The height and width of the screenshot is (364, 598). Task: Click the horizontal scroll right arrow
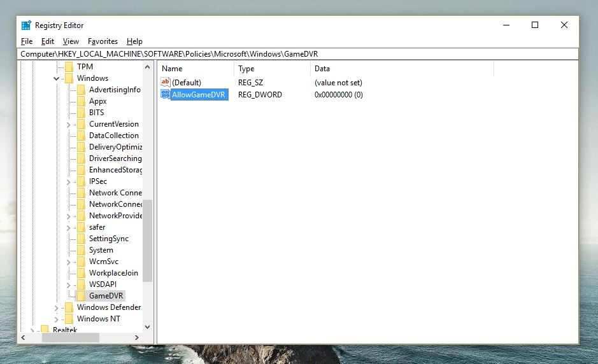(x=137, y=338)
